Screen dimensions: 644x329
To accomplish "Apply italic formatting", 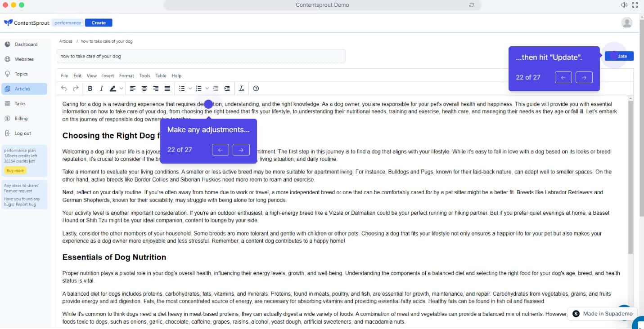I will point(102,88).
